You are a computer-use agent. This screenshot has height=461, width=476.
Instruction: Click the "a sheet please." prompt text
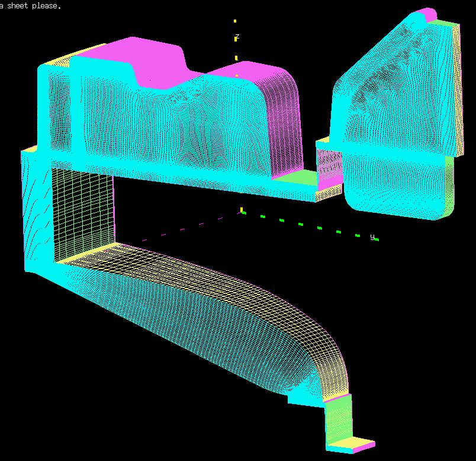pyautogui.click(x=30, y=5)
